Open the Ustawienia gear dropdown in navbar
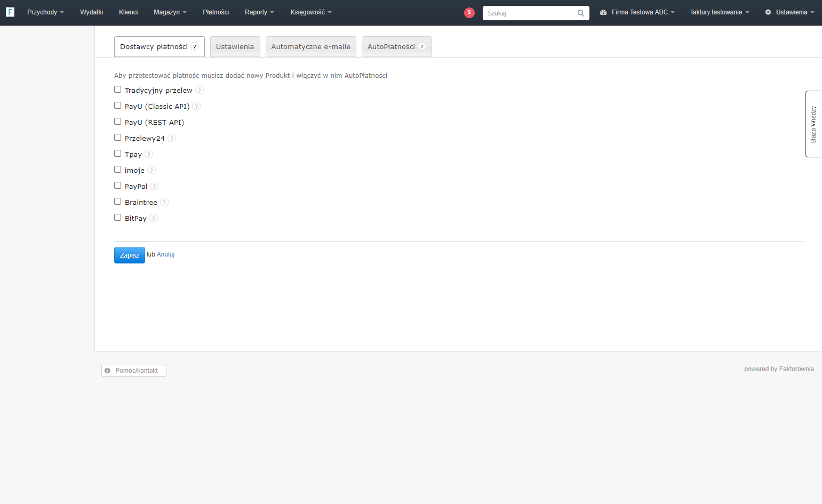The image size is (822, 504). pyautogui.click(x=789, y=12)
